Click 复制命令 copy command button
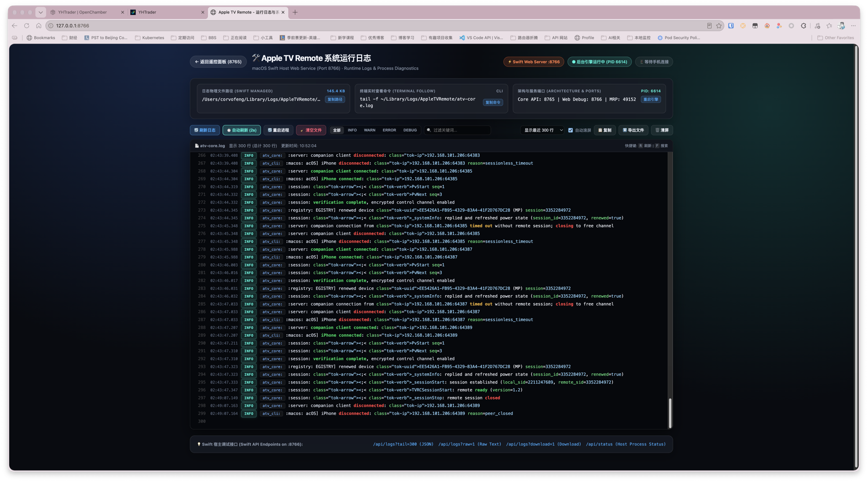Screen dimensions: 868x482 pos(493,102)
